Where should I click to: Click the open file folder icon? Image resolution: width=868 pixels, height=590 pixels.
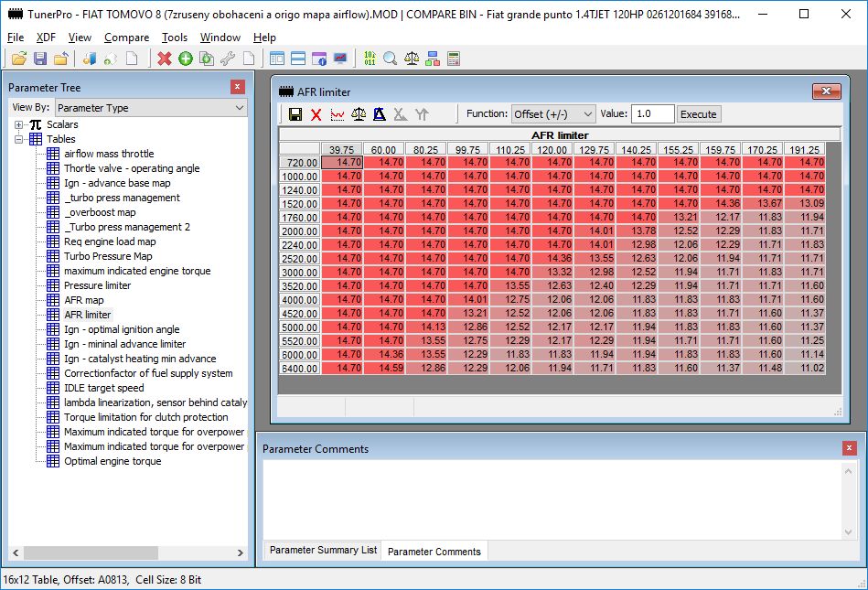pyautogui.click(x=18, y=59)
